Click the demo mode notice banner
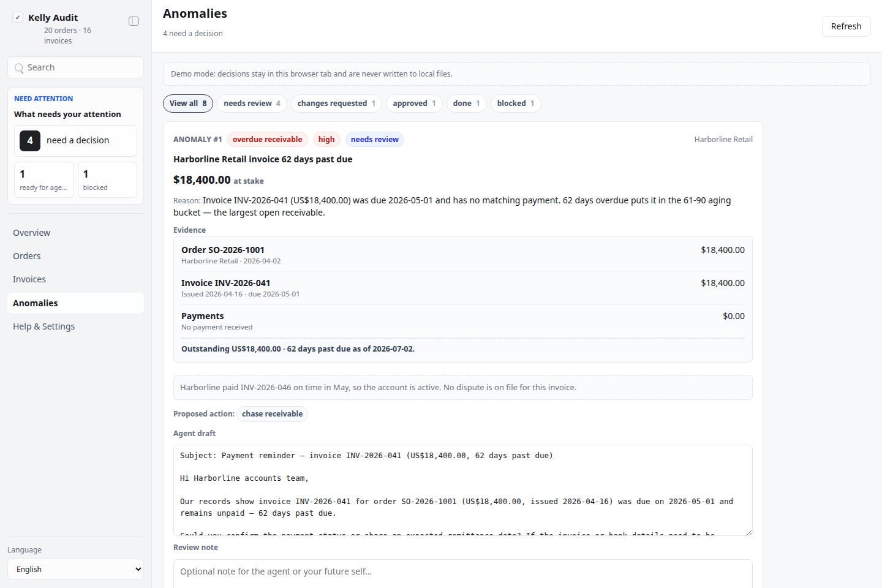Viewport: 882px width, 588px height. pyautogui.click(x=516, y=74)
